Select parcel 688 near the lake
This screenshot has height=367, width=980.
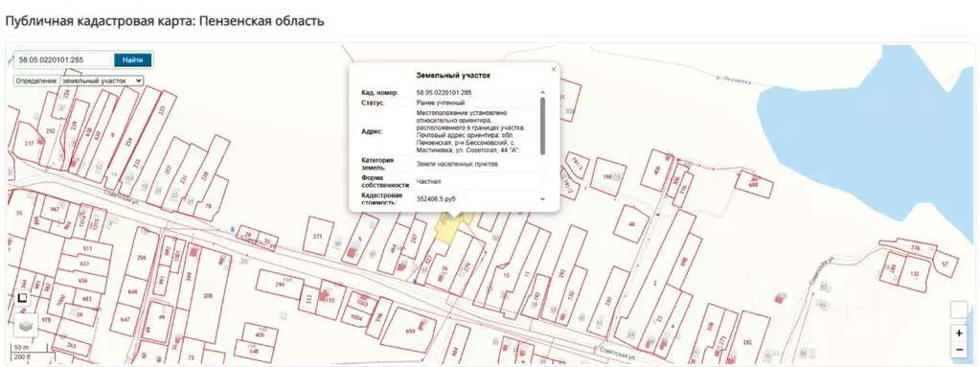pyautogui.click(x=754, y=183)
